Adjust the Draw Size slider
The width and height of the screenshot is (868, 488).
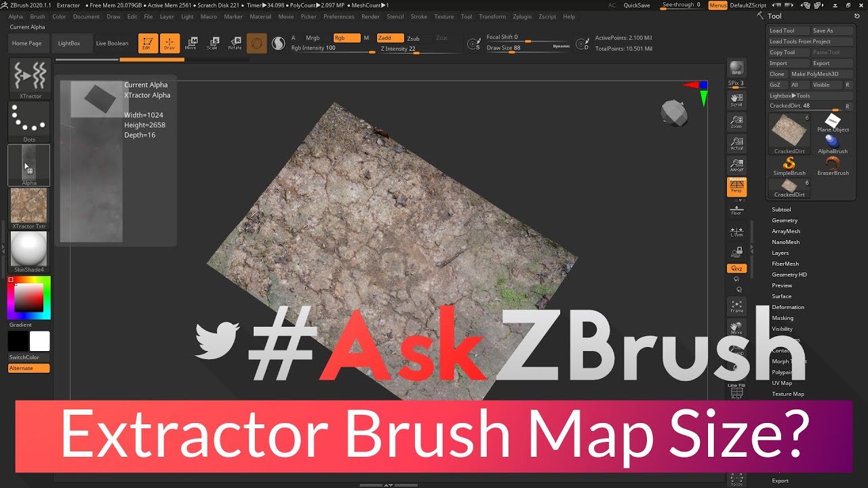[x=528, y=48]
